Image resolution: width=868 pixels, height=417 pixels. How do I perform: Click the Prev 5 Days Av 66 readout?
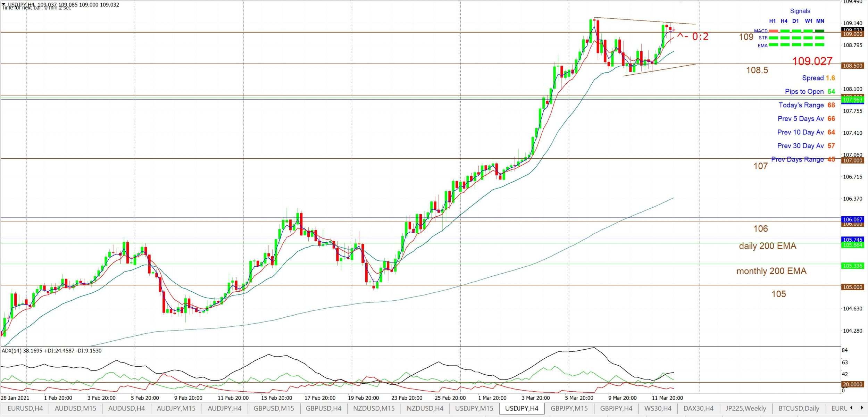coord(806,119)
